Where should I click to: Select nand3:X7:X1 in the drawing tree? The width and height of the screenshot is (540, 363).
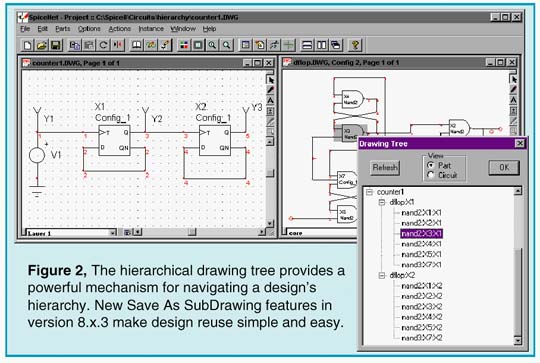tap(422, 265)
